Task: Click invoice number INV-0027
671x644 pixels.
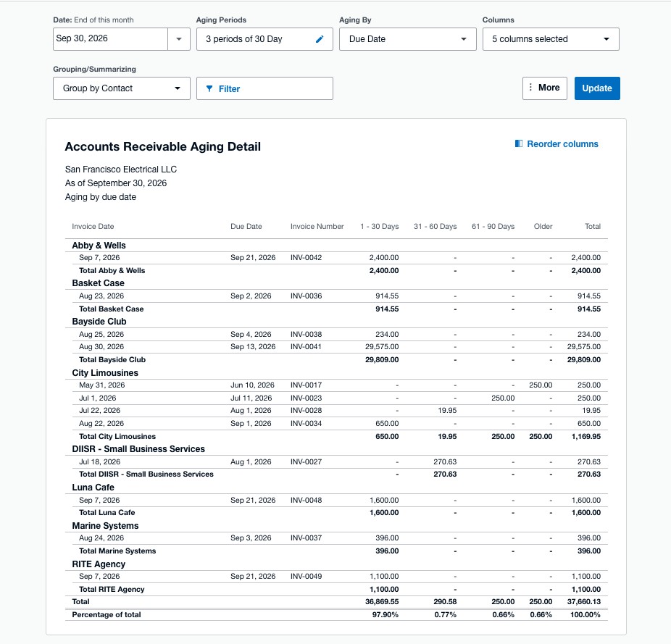Action: coord(306,461)
